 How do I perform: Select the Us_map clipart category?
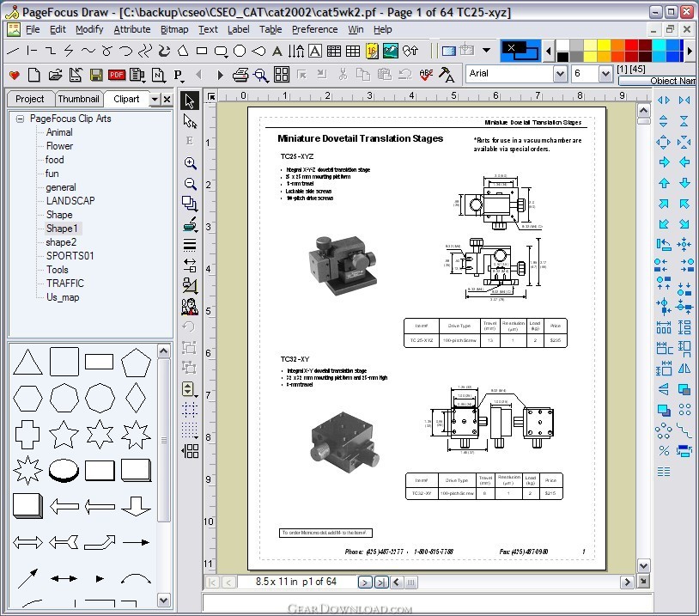(x=63, y=297)
